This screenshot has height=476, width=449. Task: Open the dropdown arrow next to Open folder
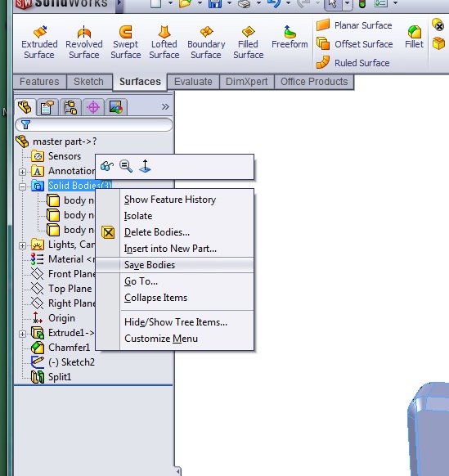tap(200, 3)
